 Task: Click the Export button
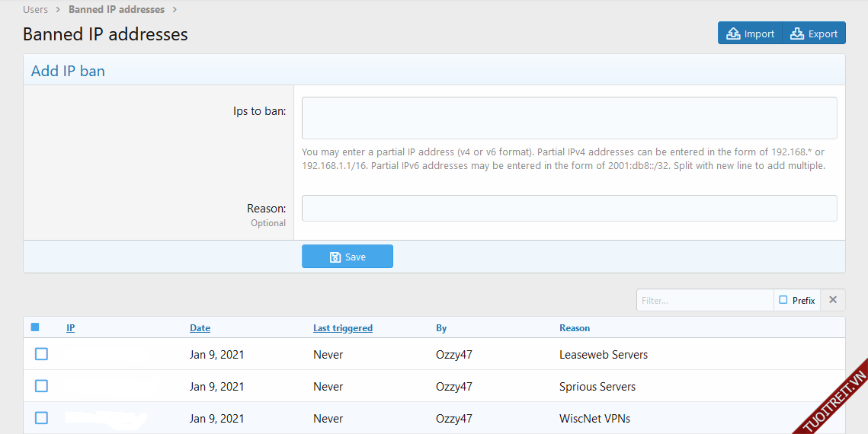click(x=814, y=34)
